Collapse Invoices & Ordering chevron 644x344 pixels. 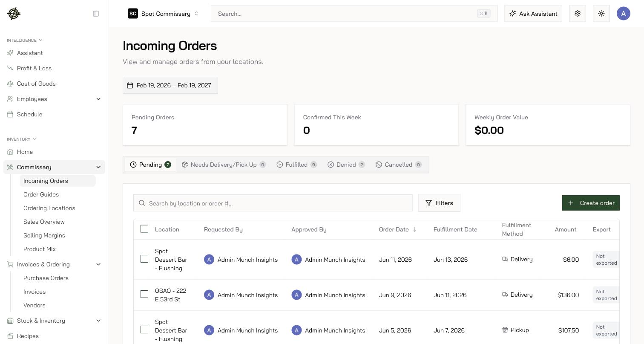click(98, 264)
